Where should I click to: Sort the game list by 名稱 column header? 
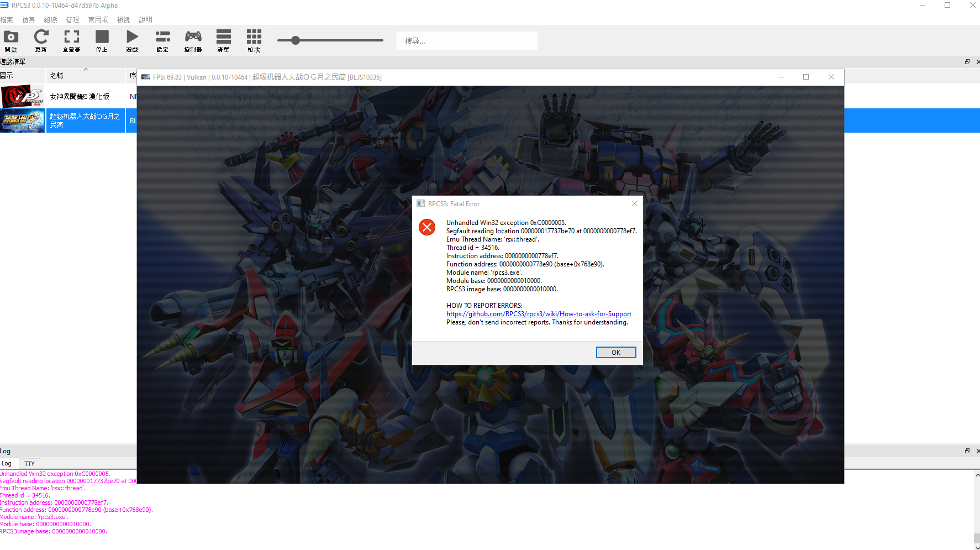pos(86,76)
